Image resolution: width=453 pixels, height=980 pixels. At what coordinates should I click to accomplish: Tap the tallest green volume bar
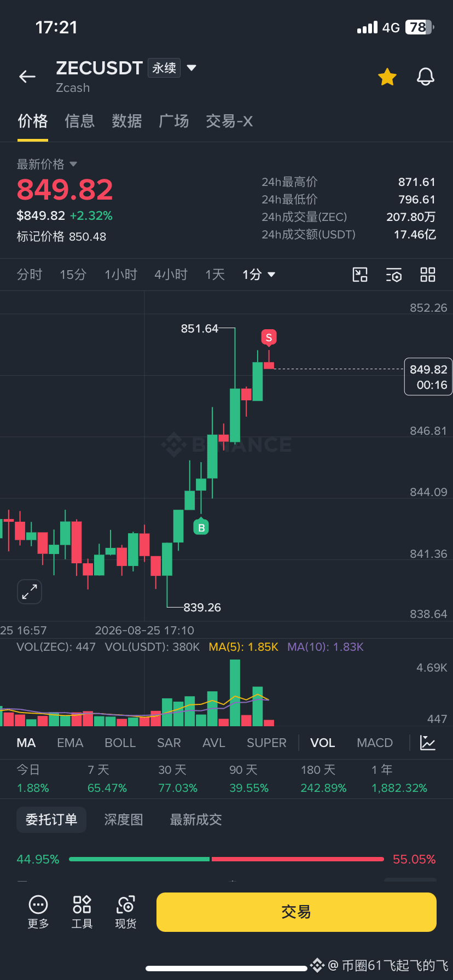click(x=235, y=693)
